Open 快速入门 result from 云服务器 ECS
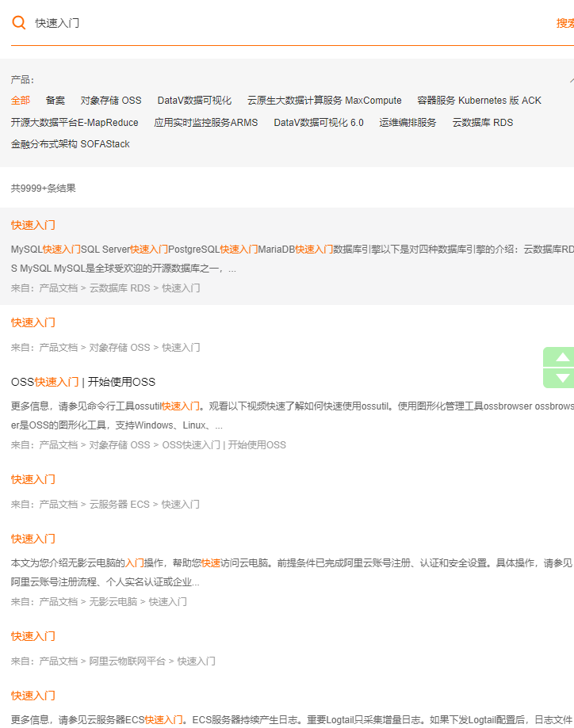 pyautogui.click(x=33, y=479)
